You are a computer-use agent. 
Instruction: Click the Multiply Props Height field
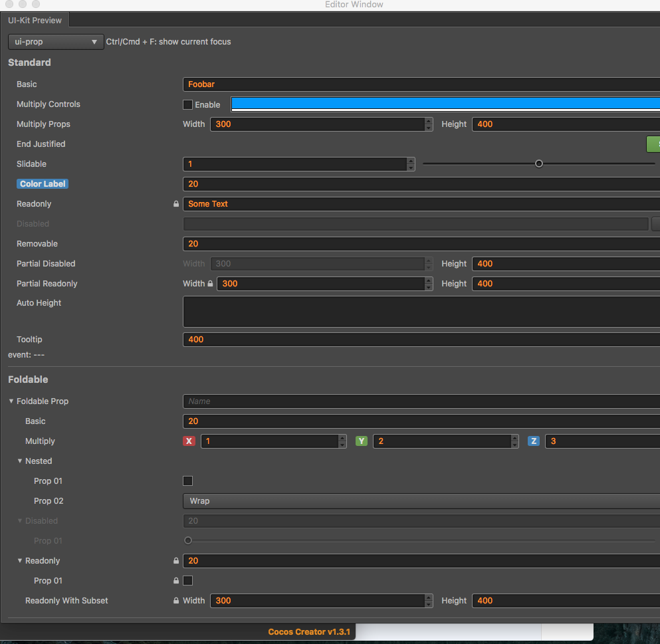pos(566,124)
